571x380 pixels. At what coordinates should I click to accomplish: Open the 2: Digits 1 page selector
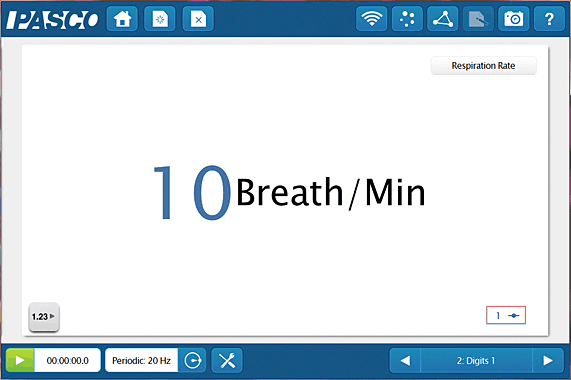click(476, 360)
